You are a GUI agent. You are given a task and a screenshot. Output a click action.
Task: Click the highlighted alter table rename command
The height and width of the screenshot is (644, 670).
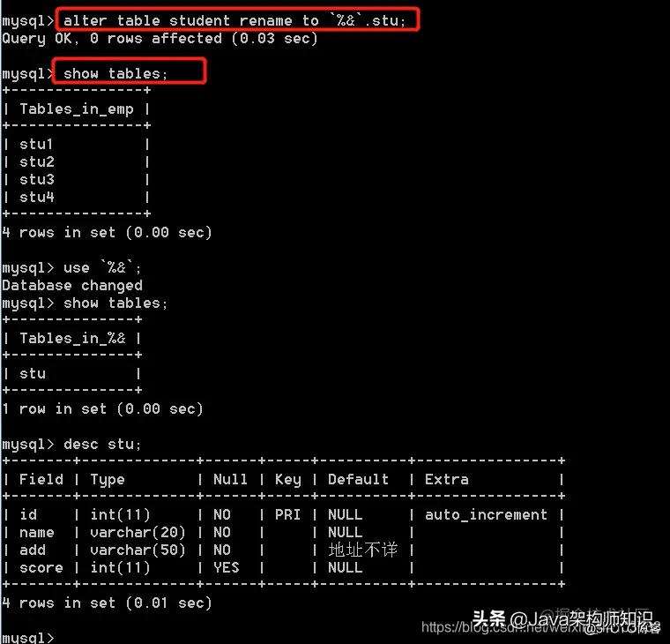coord(234,20)
